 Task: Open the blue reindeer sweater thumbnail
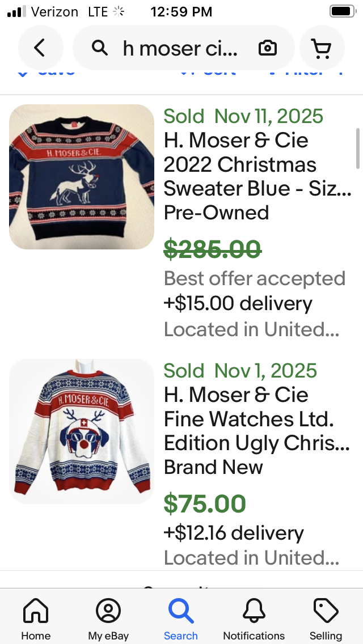click(82, 177)
